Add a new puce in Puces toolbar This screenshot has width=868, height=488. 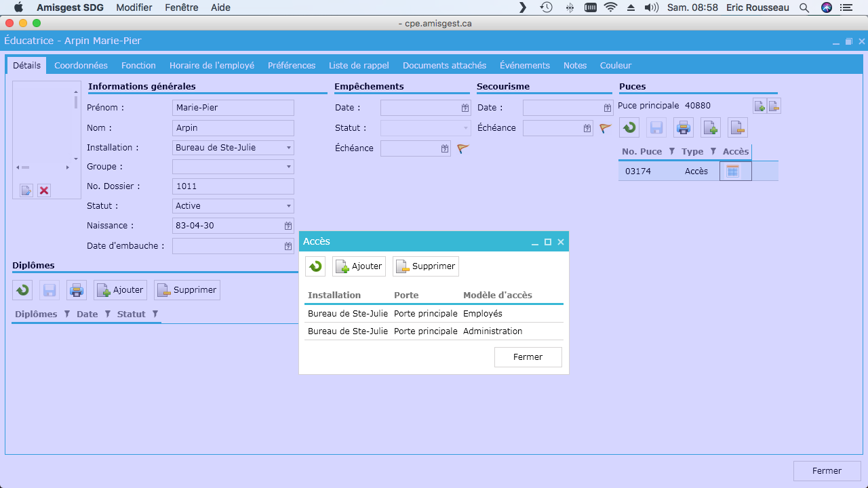pyautogui.click(x=711, y=127)
